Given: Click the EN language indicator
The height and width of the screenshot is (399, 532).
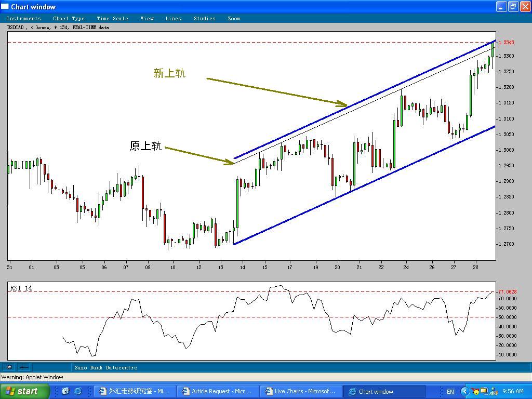Looking at the screenshot, I should tap(450, 392).
